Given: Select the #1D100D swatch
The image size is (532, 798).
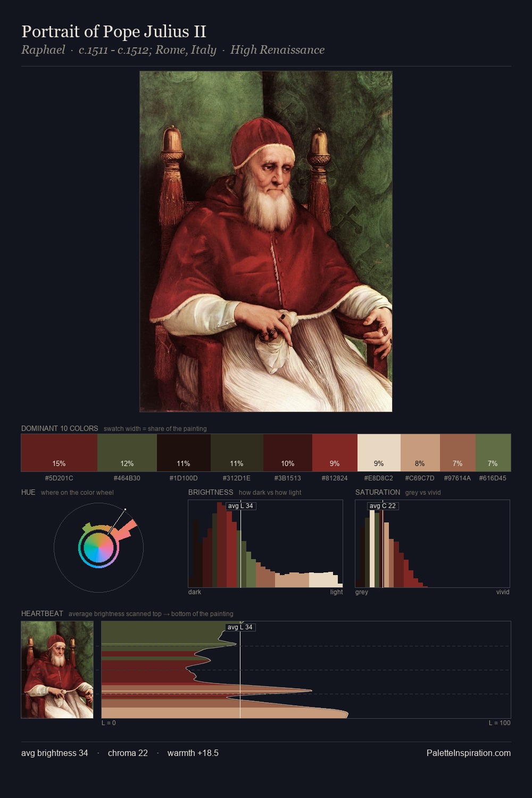Looking at the screenshot, I should pos(184,453).
